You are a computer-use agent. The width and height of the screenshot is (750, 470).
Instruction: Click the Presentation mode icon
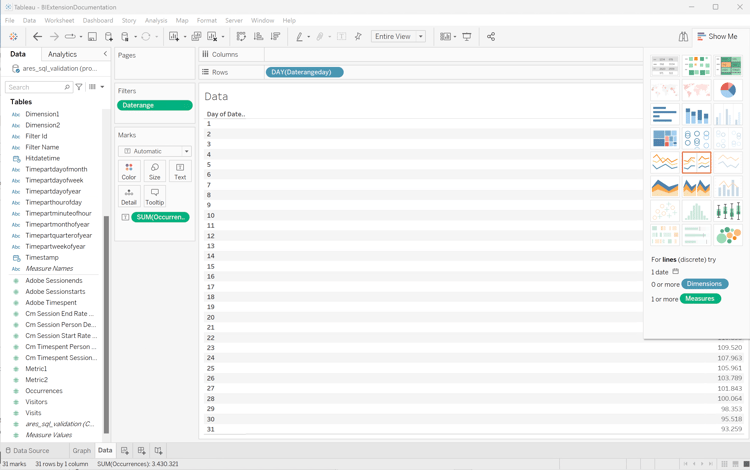pyautogui.click(x=467, y=37)
